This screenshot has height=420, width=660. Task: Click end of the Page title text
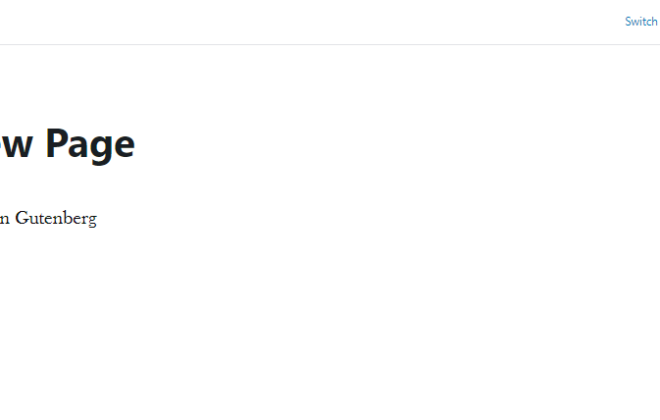click(135, 144)
